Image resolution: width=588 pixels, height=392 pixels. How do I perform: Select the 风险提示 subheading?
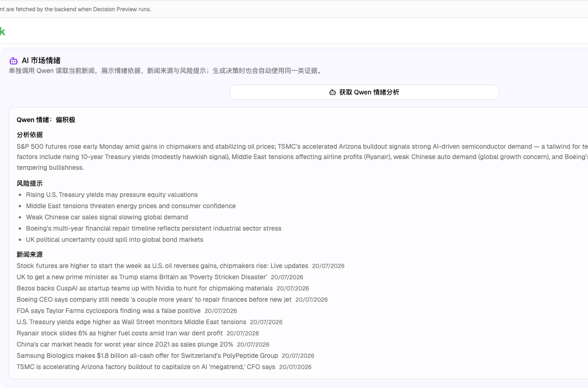pos(29,183)
